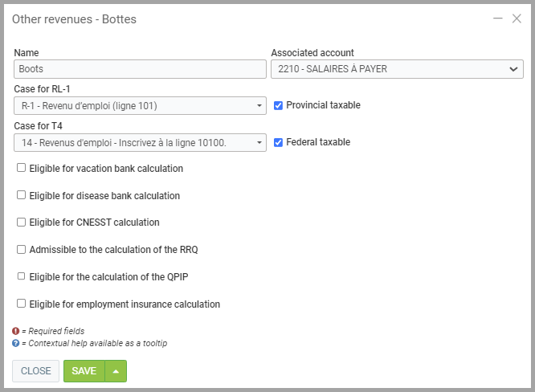Viewport: 535px width, 392px height.
Task: Click the red required fields icon
Action: (15, 331)
